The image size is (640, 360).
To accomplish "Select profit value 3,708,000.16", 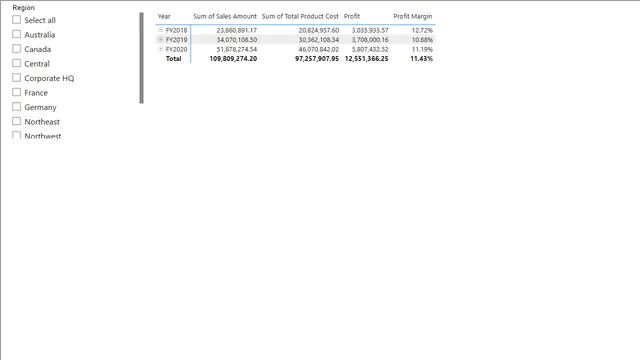I will (x=370, y=40).
